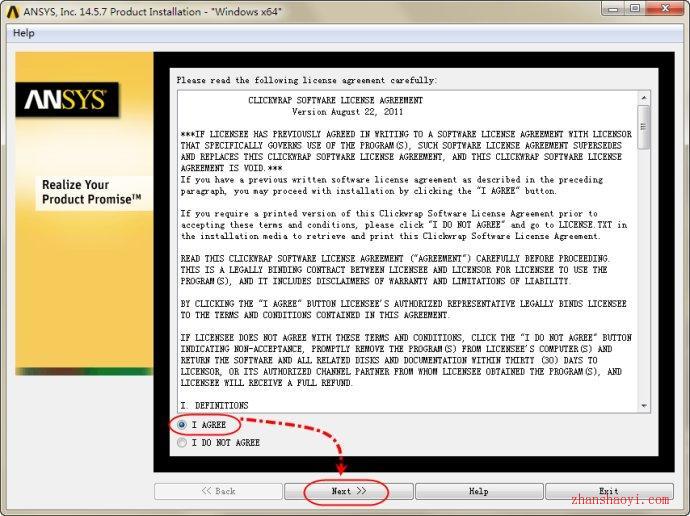Click the license scrollbar up arrow
The width and height of the screenshot is (690, 516).
pos(644,98)
